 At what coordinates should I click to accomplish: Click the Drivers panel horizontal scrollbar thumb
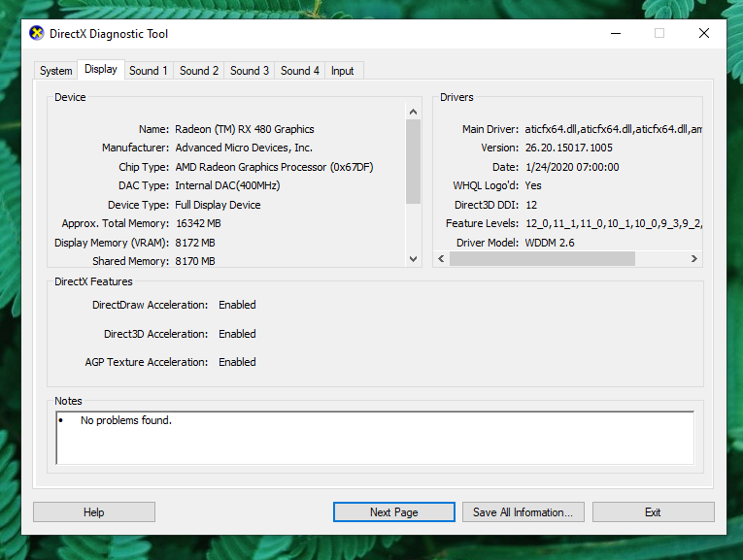point(542,258)
